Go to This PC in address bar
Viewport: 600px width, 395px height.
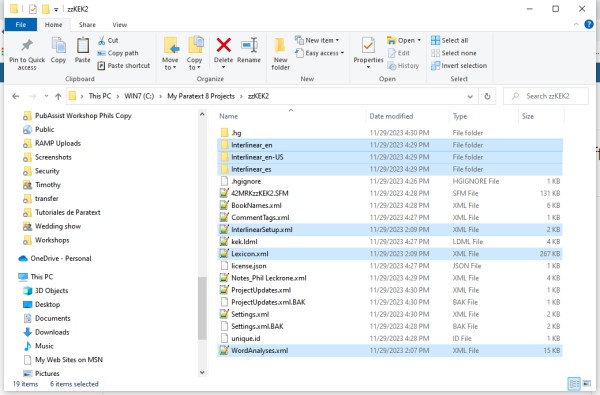click(x=100, y=96)
